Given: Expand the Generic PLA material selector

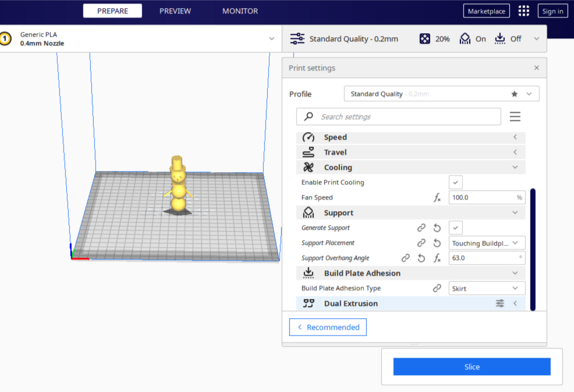Looking at the screenshot, I should click(272, 38).
